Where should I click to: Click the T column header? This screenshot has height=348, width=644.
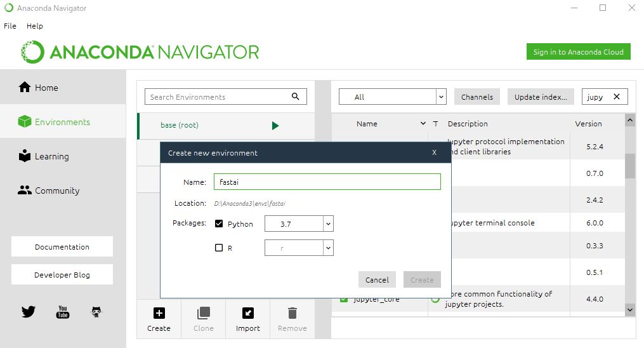(x=435, y=123)
